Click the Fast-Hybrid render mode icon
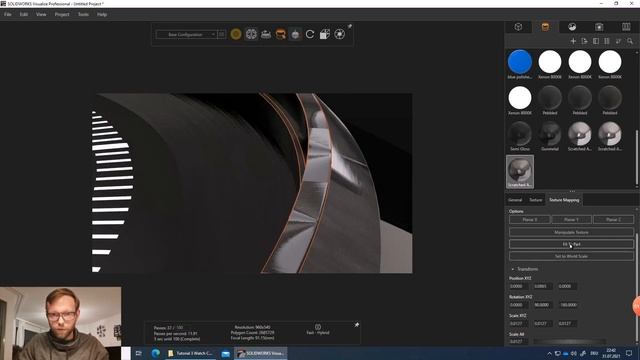The width and height of the screenshot is (640, 360). pyautogui.click(x=318, y=327)
